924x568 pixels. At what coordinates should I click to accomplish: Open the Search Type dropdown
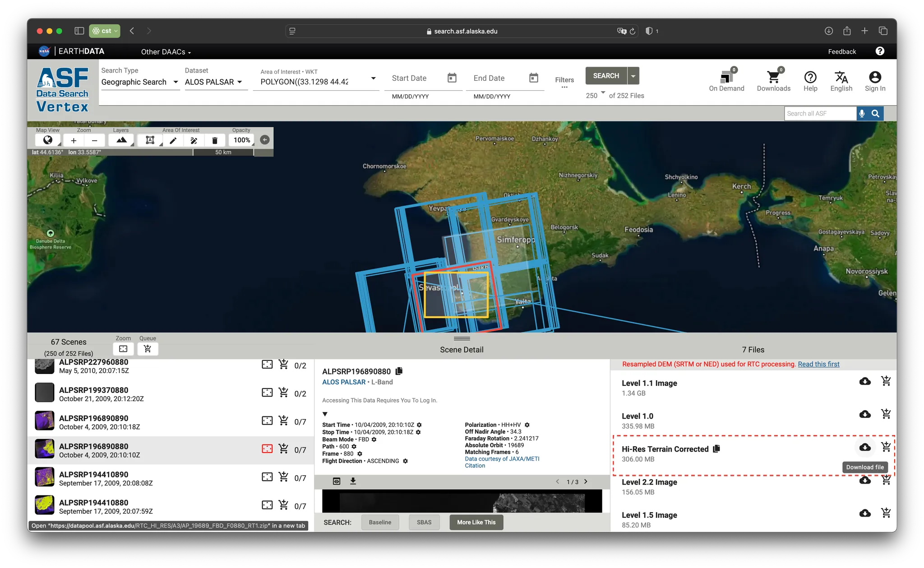(140, 82)
